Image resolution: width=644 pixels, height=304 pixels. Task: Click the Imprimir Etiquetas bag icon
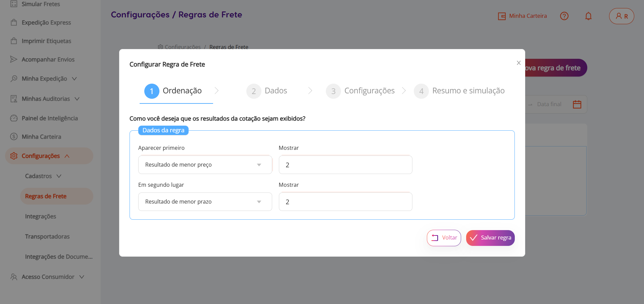(14, 41)
